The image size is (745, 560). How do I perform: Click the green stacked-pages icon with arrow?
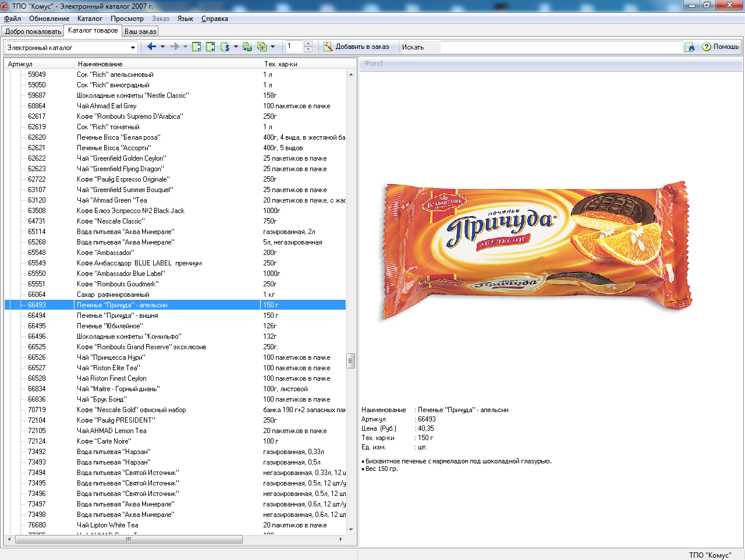point(247,47)
